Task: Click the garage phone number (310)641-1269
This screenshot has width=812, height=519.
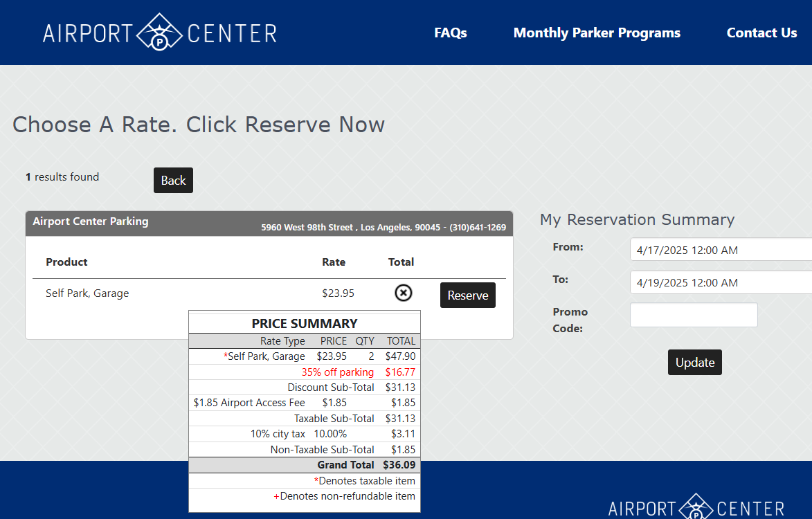Action: [478, 228]
